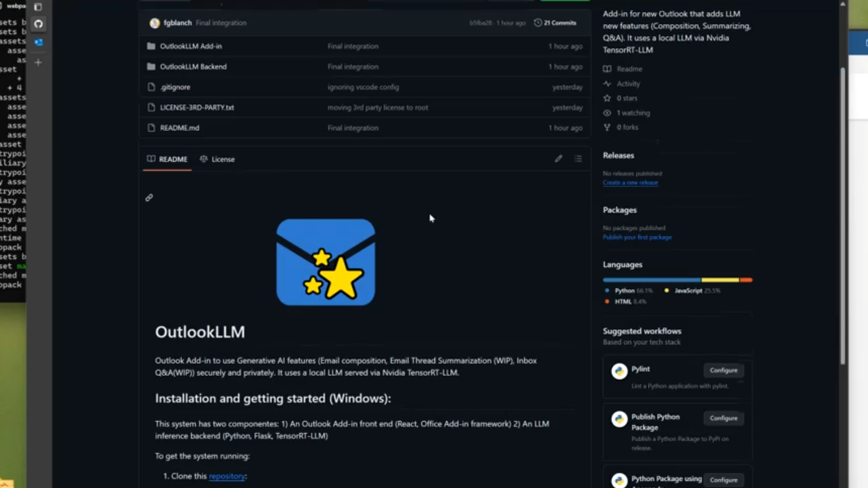Image resolution: width=868 pixels, height=488 pixels.
Task: View history via the 21 Commits clock icon
Action: (538, 23)
